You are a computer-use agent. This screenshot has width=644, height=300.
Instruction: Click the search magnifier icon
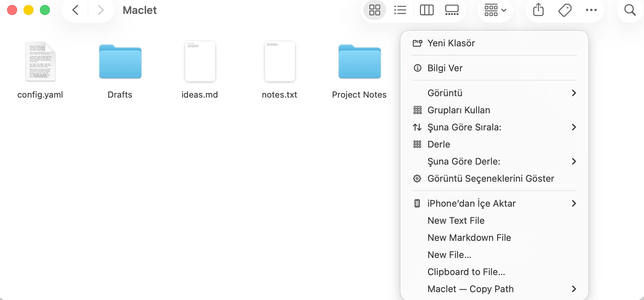coord(630,10)
